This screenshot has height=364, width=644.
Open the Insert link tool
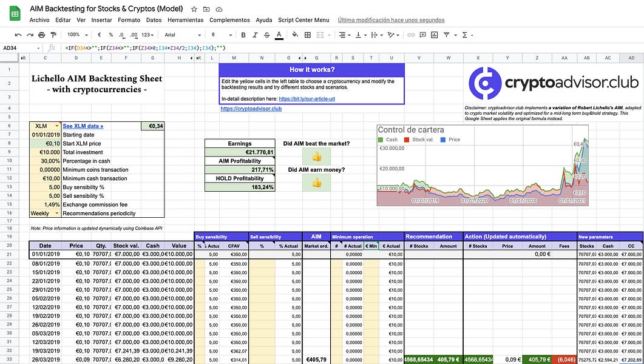coord(412,35)
